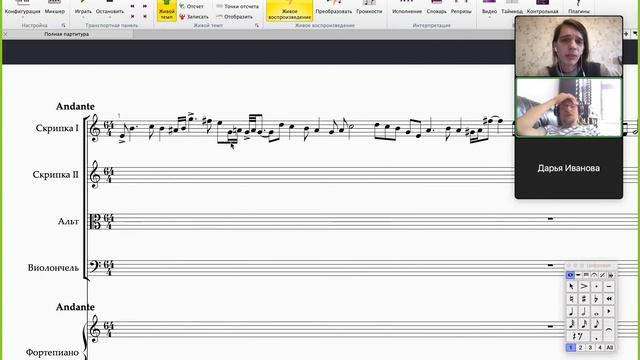Select voice 4 on keypad
Viewport: 640px width, 360px height.
coord(600,348)
